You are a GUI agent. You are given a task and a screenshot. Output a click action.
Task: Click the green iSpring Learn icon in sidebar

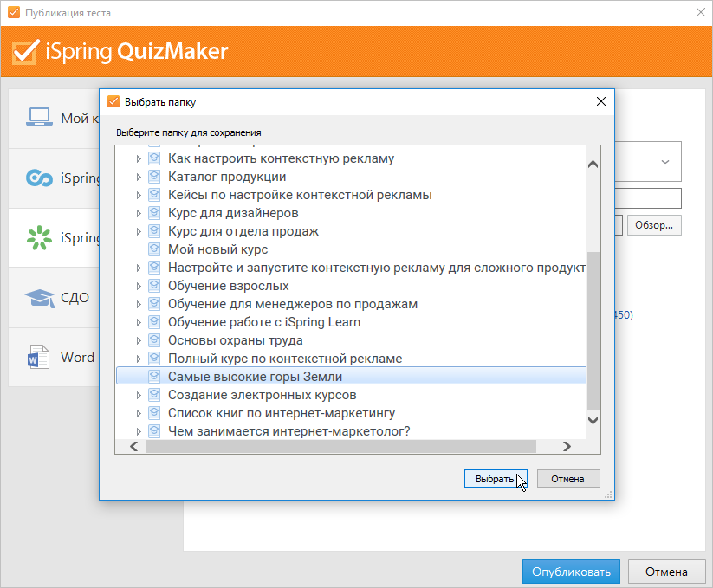pyautogui.click(x=39, y=237)
